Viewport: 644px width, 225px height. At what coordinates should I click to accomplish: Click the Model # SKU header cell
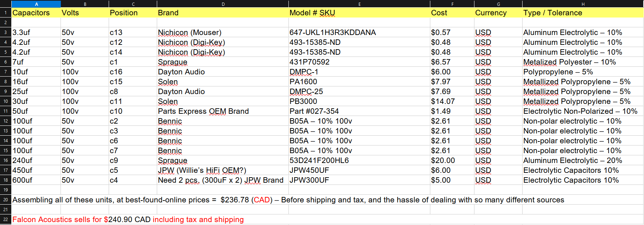[359, 13]
